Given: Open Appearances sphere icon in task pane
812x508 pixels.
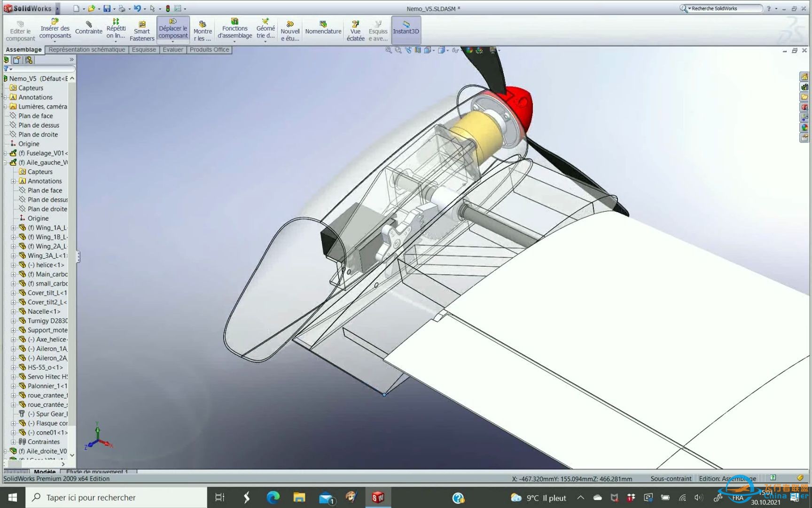Looking at the screenshot, I should click(804, 127).
